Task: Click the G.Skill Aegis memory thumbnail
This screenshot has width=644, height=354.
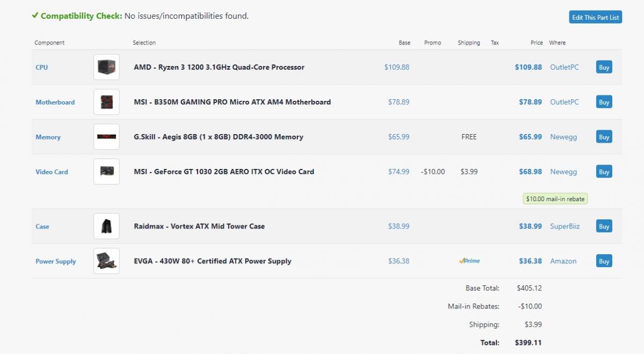Action: point(106,137)
